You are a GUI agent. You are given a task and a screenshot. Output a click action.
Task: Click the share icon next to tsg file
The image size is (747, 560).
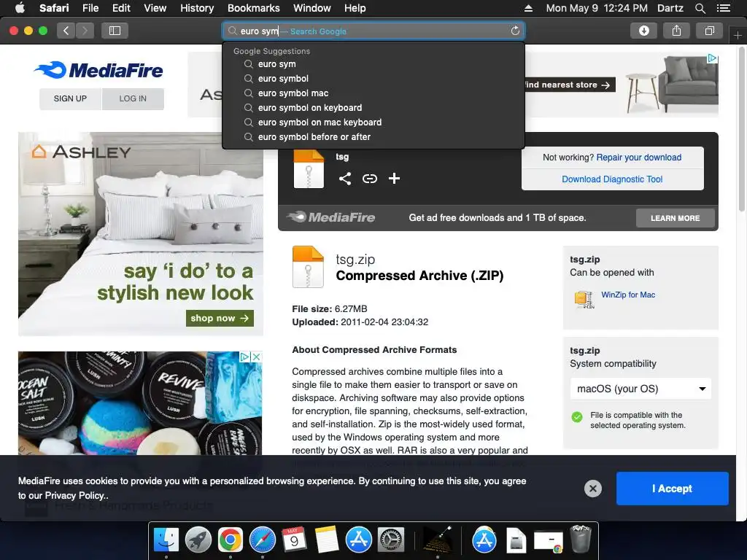tap(345, 179)
